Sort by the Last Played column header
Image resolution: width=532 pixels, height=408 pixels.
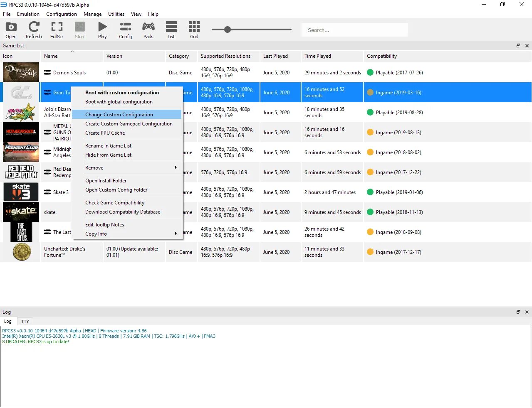[280, 56]
